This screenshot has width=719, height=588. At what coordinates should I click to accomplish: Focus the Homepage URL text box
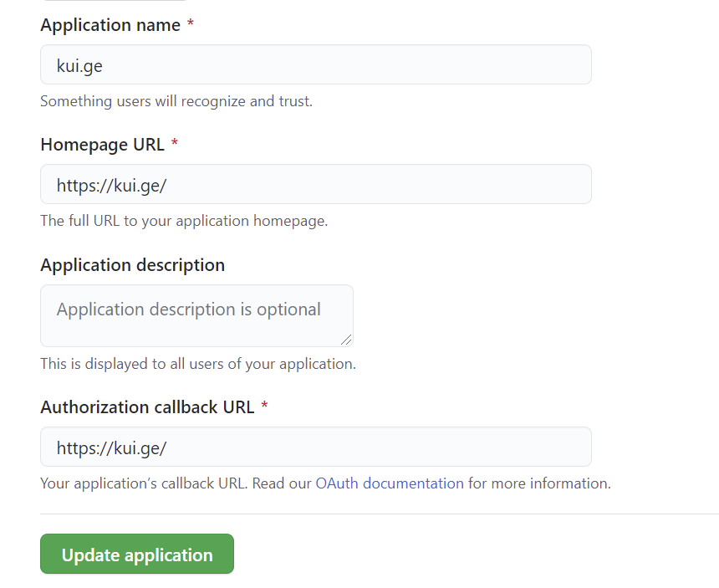point(315,185)
